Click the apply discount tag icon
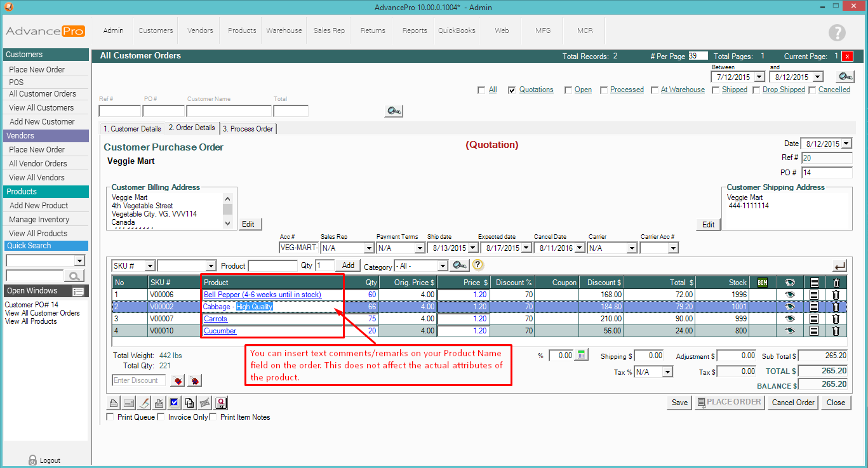Image resolution: width=868 pixels, height=468 pixels. coord(178,380)
